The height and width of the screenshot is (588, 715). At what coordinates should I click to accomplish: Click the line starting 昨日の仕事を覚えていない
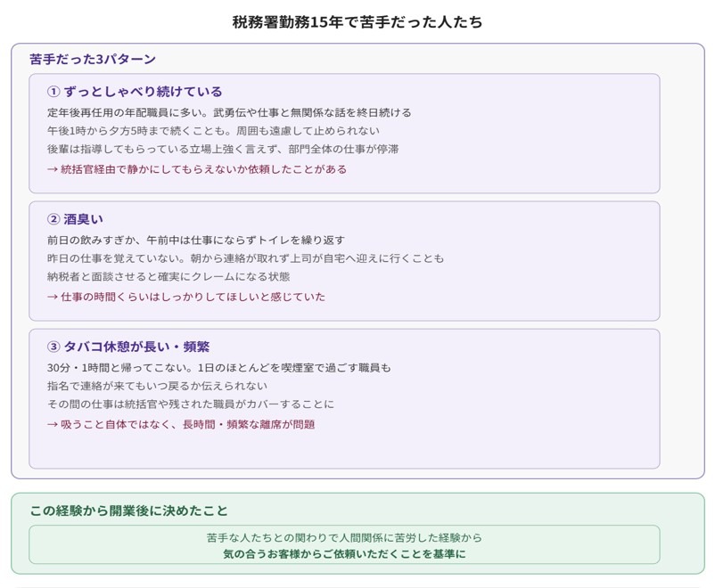(x=245, y=258)
